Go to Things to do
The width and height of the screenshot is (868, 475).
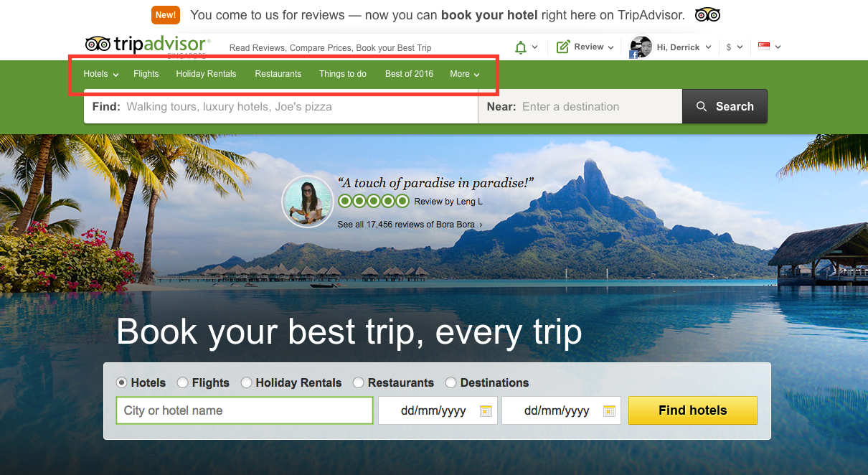coord(343,74)
